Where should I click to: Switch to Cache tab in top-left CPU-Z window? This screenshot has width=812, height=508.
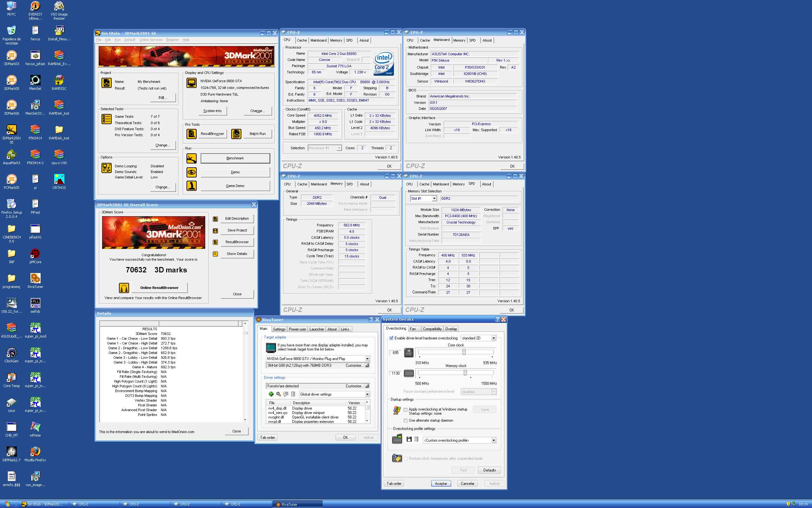[302, 40]
